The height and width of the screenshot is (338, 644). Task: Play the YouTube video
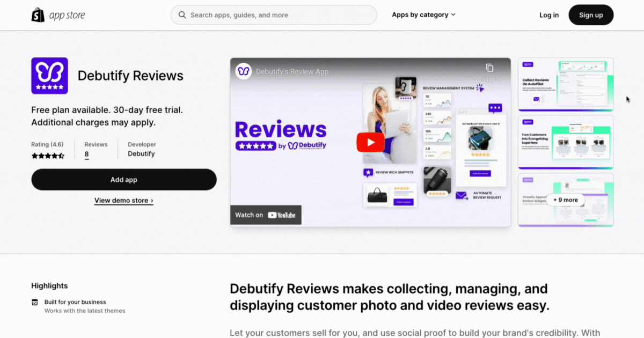[x=370, y=142]
